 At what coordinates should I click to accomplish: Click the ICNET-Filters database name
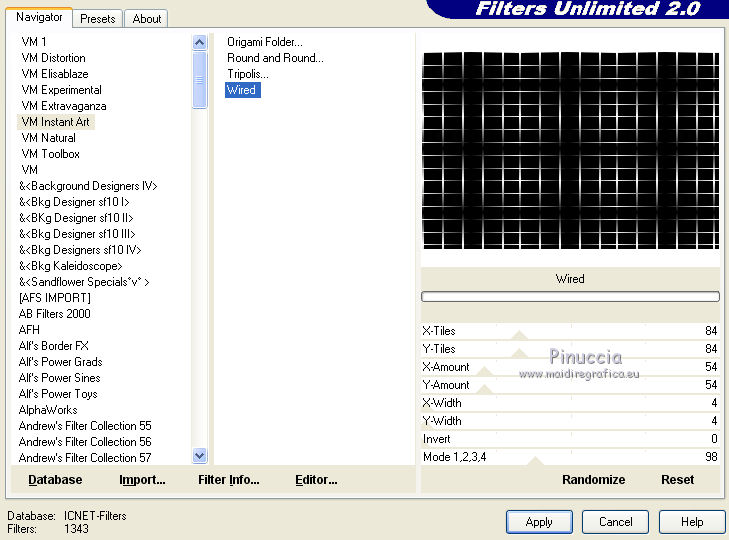(x=95, y=516)
